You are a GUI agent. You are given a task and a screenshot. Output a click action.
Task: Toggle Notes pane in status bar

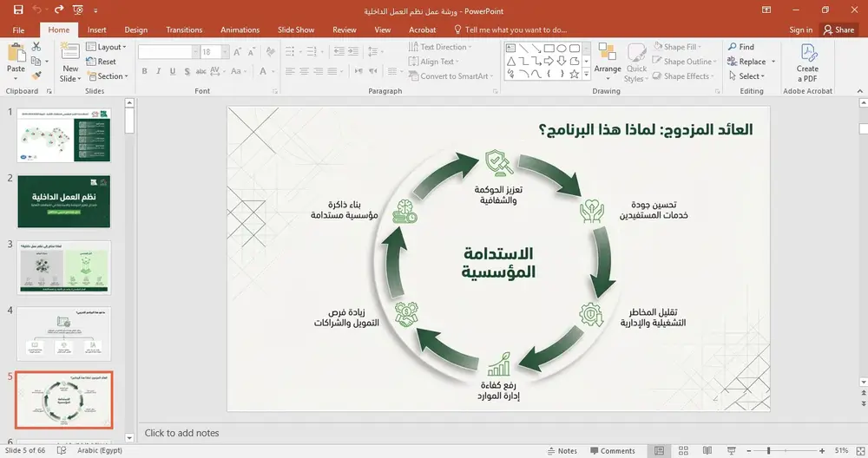coord(562,451)
